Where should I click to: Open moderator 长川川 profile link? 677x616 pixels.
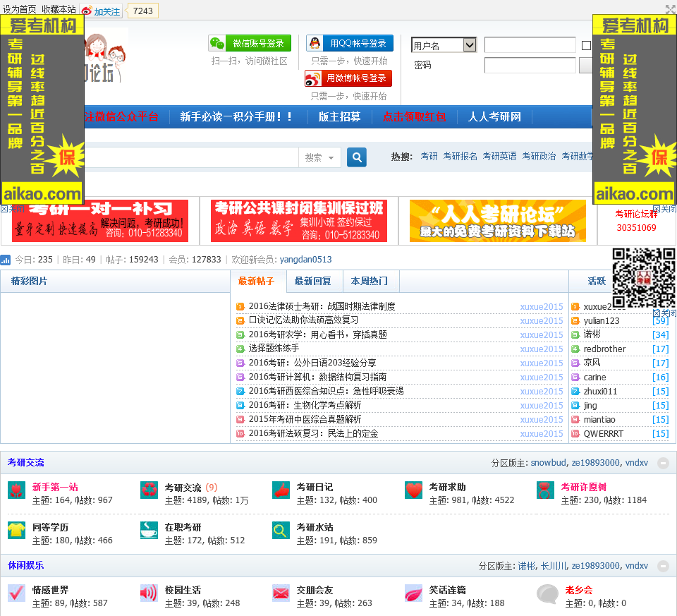click(x=554, y=566)
